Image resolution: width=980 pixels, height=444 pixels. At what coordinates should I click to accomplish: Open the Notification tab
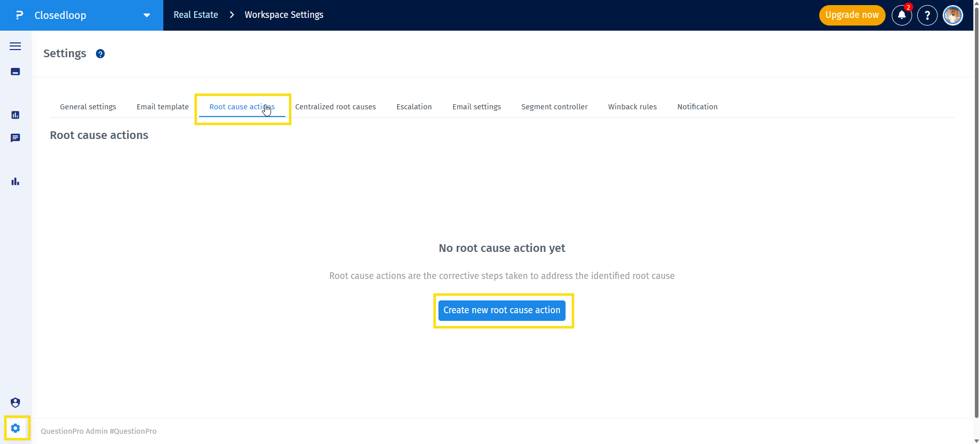[697, 107]
